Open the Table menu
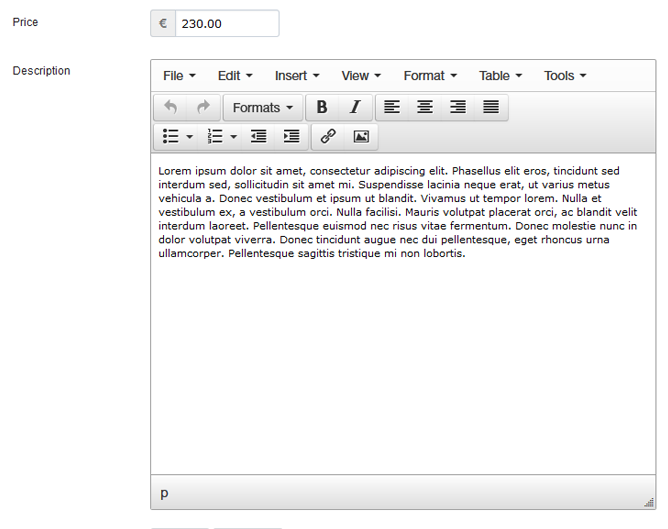668x529 pixels. (500, 76)
